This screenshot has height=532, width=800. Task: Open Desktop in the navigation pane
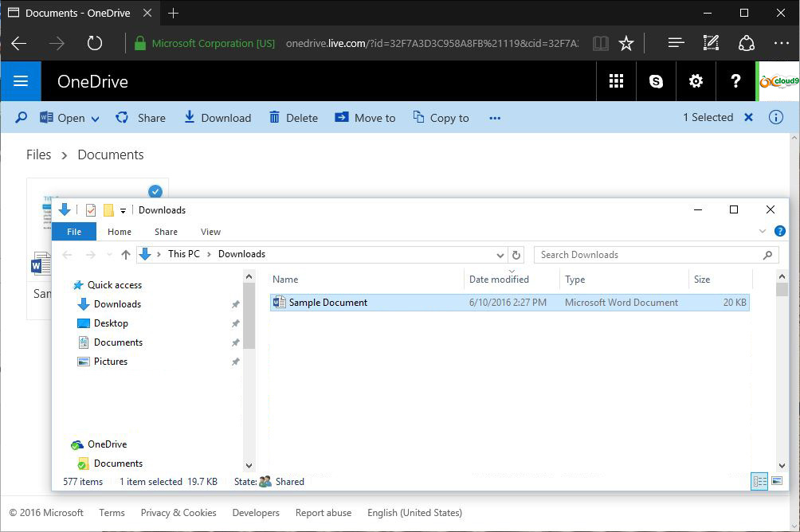tap(111, 323)
